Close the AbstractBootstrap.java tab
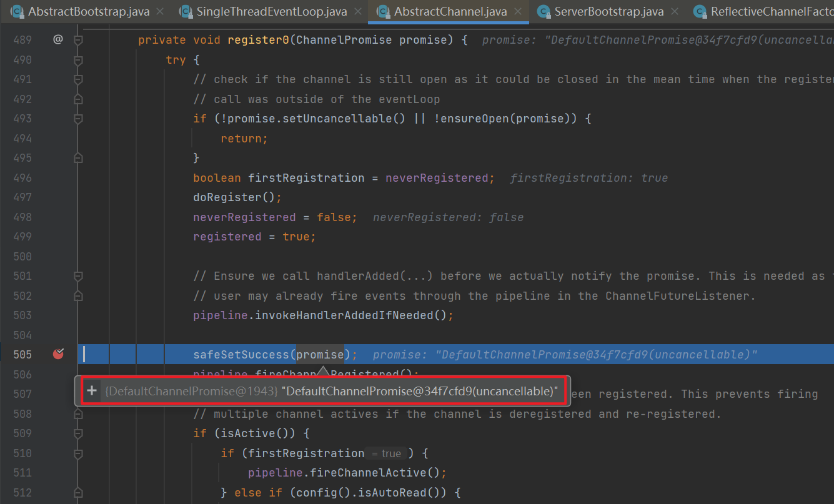The width and height of the screenshot is (834, 504). (160, 11)
